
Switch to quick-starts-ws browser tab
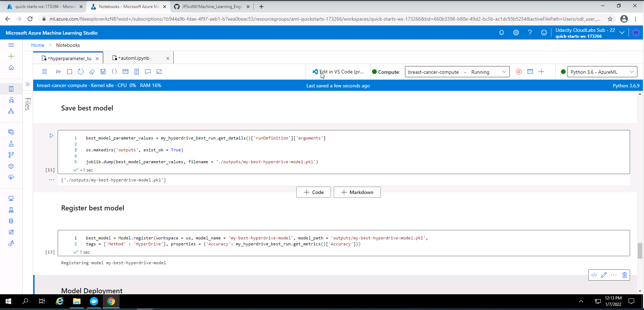(x=44, y=7)
